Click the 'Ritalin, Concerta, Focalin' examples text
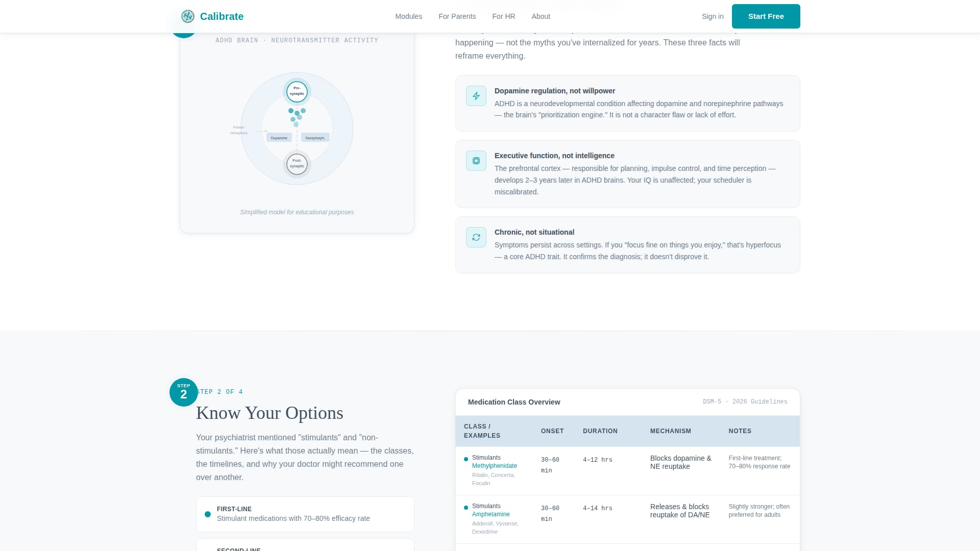This screenshot has height=551, width=980. pyautogui.click(x=494, y=479)
